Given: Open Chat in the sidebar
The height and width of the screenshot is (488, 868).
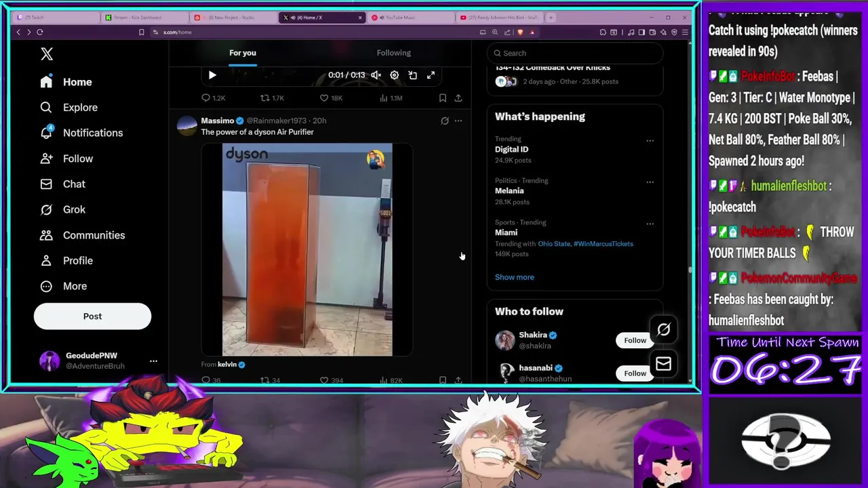Looking at the screenshot, I should [x=62, y=184].
